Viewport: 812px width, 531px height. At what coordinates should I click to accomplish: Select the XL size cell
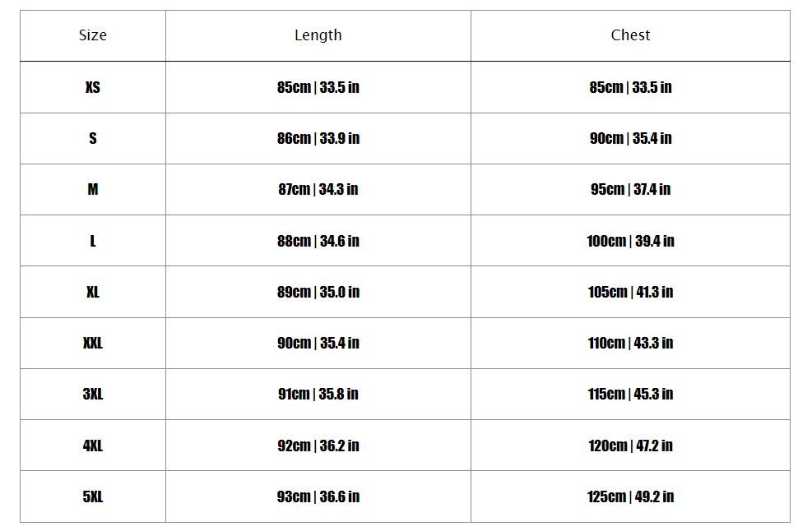point(93,292)
